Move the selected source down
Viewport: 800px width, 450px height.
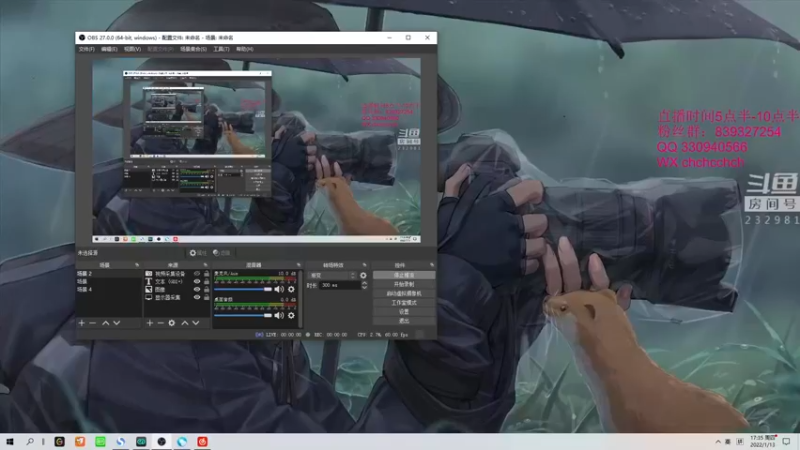[196, 323]
